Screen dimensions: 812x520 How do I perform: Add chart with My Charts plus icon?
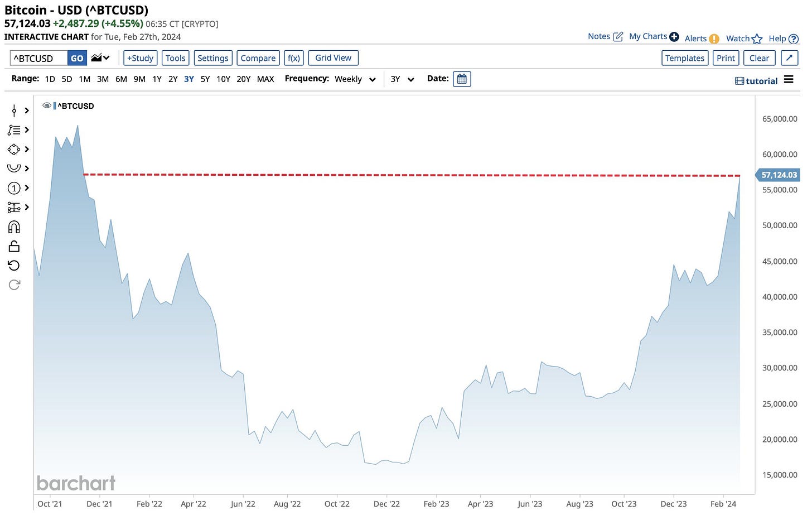coord(674,37)
